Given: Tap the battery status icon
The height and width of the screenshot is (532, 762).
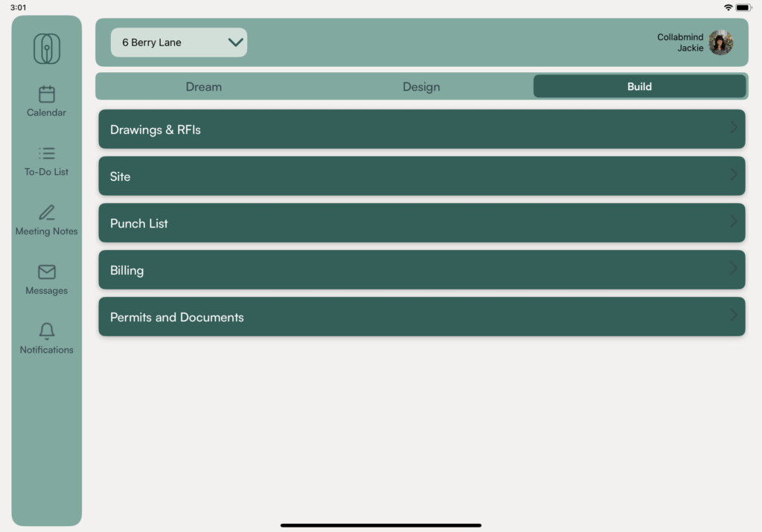Looking at the screenshot, I should [x=743, y=7].
